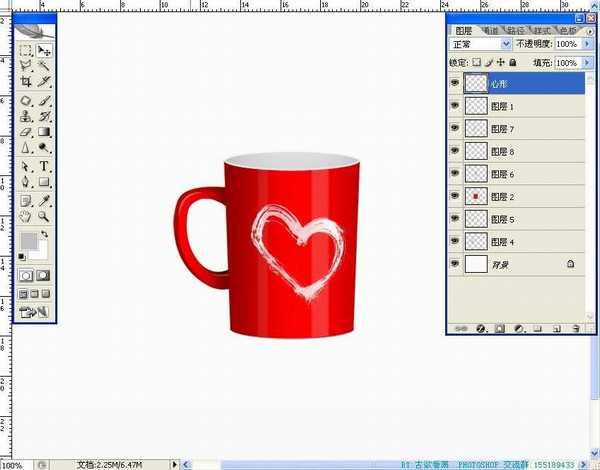
Task: Select the Hand tool
Action: (26, 215)
